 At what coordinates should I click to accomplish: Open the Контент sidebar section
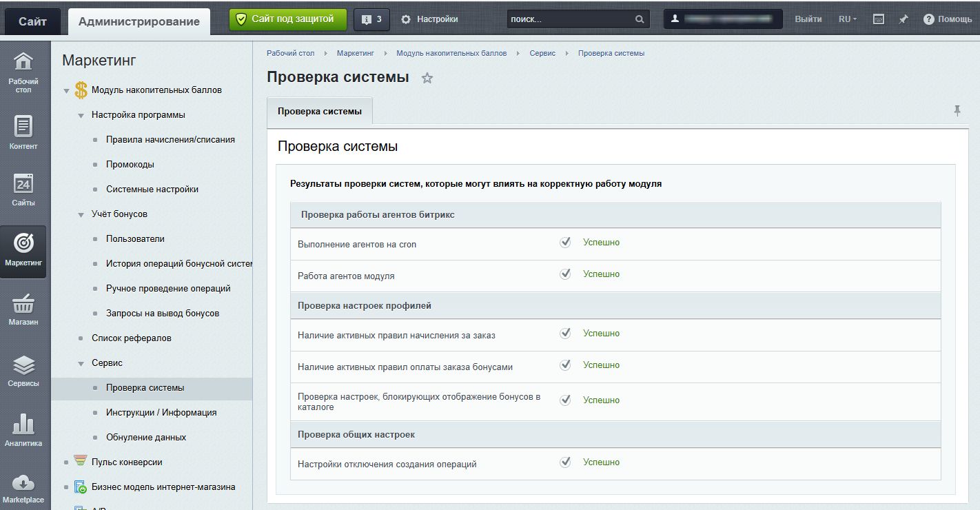click(x=23, y=132)
